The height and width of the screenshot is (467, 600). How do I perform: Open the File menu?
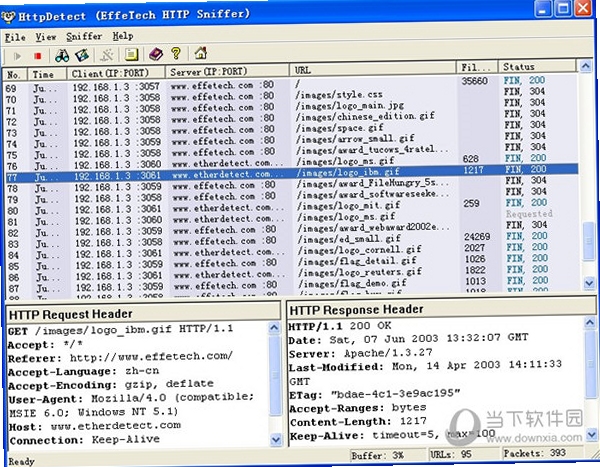(15, 38)
